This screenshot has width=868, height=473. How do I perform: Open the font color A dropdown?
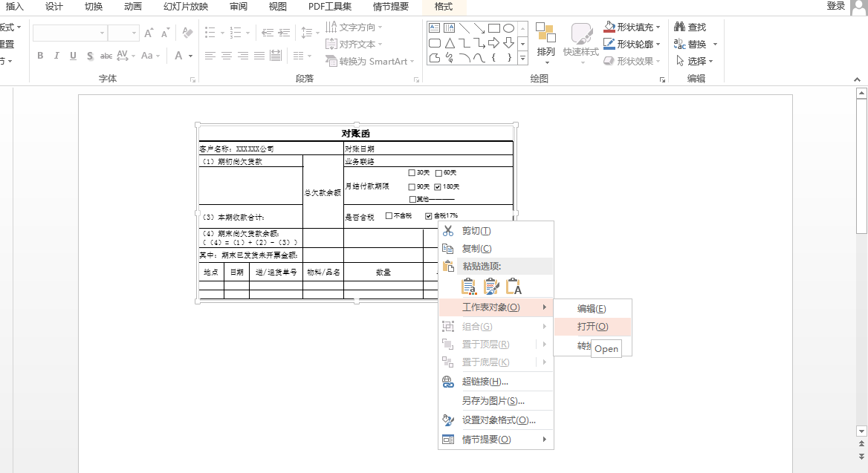coord(184,56)
